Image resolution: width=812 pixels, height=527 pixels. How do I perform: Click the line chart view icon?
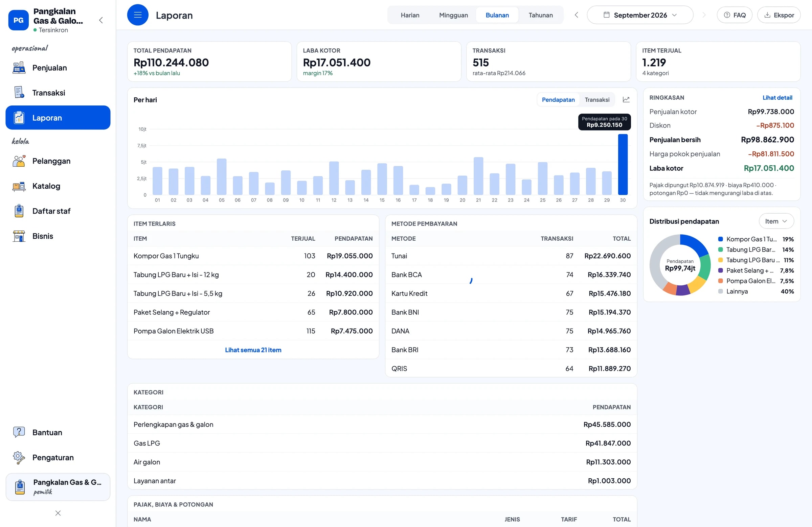626,99
